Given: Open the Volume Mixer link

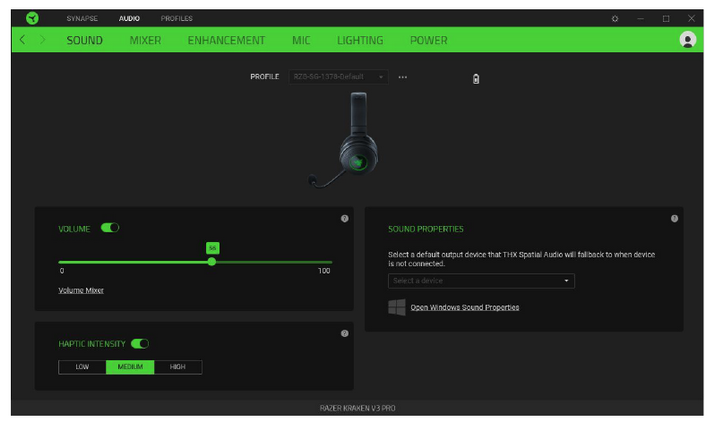Looking at the screenshot, I should click(81, 290).
